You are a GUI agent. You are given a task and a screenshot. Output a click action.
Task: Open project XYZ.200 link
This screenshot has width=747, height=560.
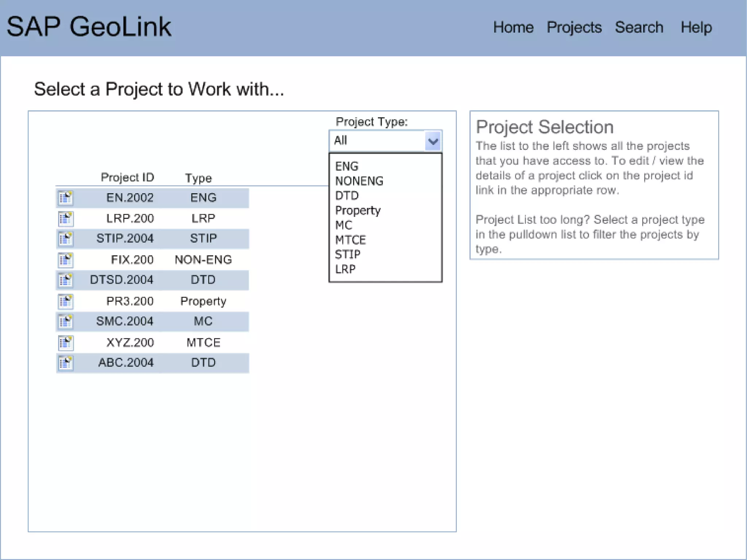coord(130,343)
